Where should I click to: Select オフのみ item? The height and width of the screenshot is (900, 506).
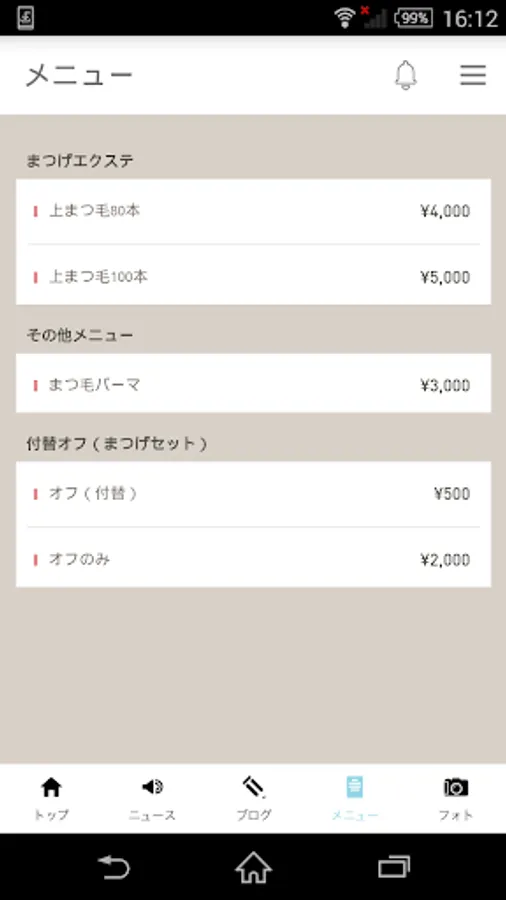253,559
